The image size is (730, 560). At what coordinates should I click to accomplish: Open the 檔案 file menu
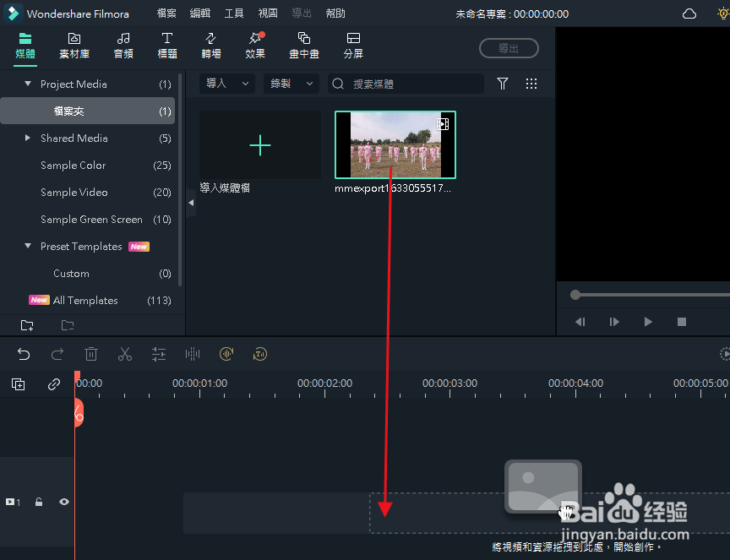point(166,14)
